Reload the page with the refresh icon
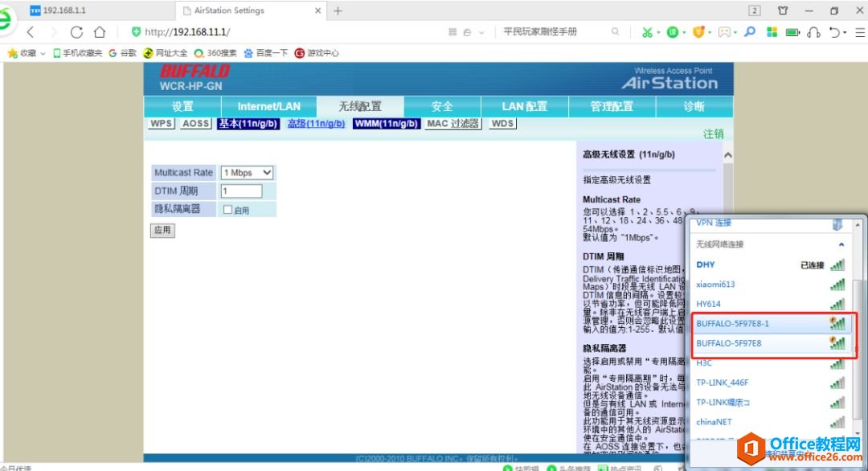This screenshot has height=471, width=868. 76,32
